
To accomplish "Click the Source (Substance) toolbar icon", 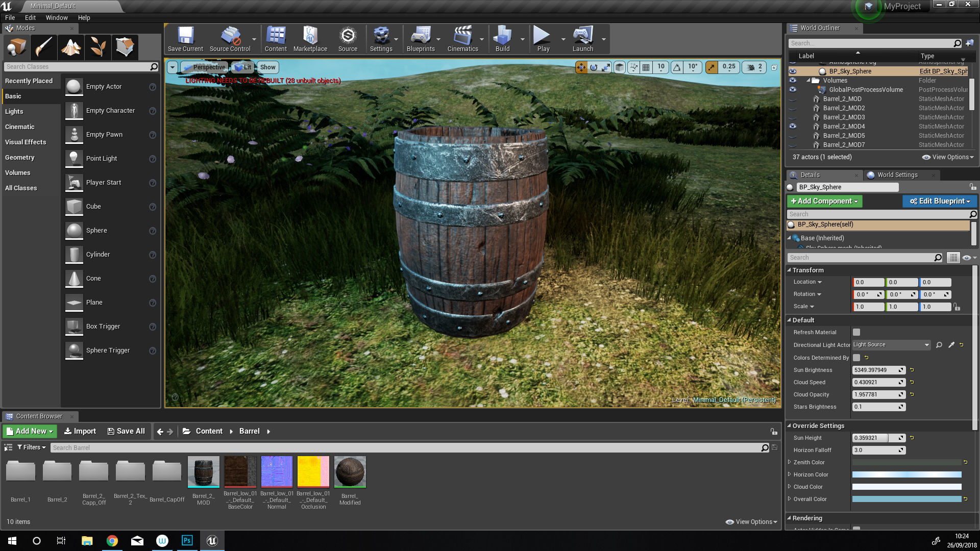I will point(348,39).
